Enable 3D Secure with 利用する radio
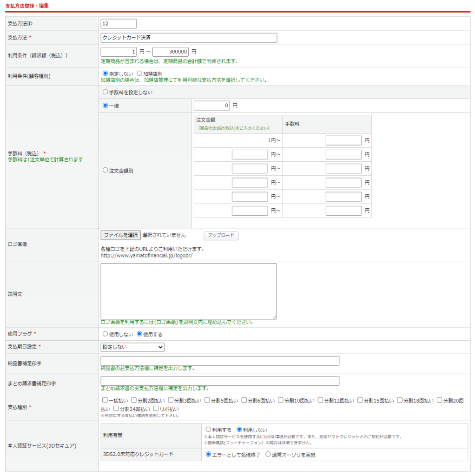The width and height of the screenshot is (475, 476). pos(208,430)
